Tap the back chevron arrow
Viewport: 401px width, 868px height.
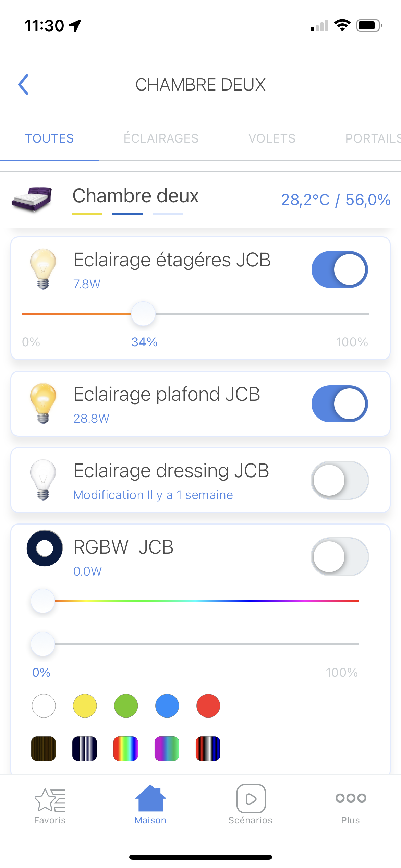pos(23,84)
